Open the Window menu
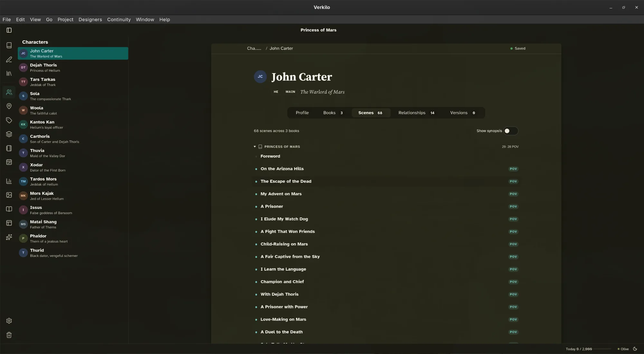The width and height of the screenshot is (644, 354). click(x=145, y=20)
